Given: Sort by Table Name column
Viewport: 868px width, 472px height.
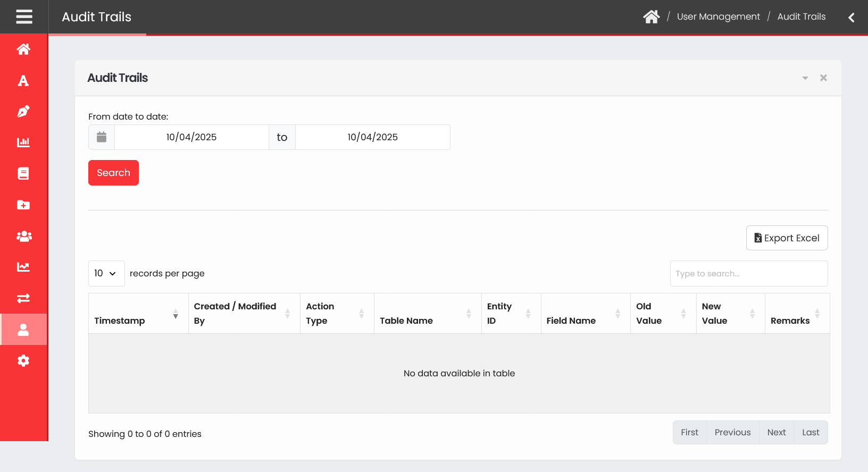Looking at the screenshot, I should tap(428, 314).
